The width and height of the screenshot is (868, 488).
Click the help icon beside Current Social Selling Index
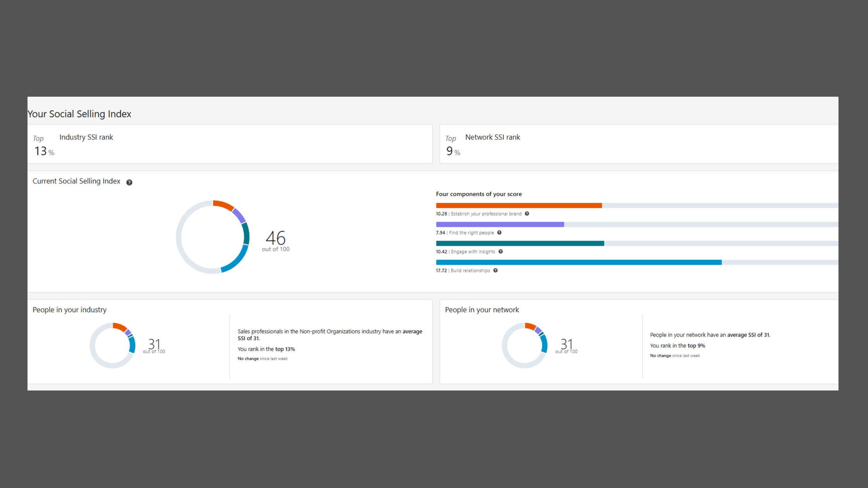point(129,182)
